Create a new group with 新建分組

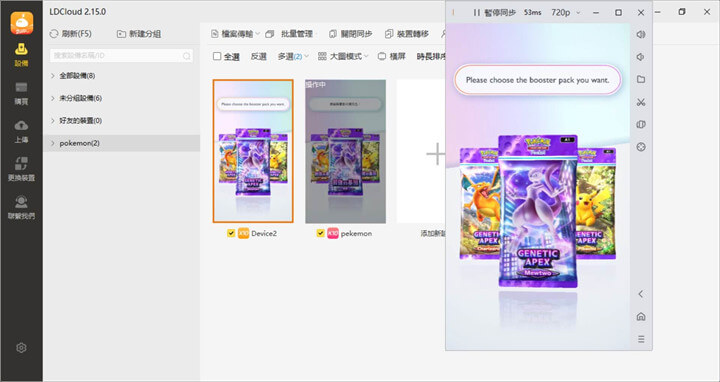(139, 34)
